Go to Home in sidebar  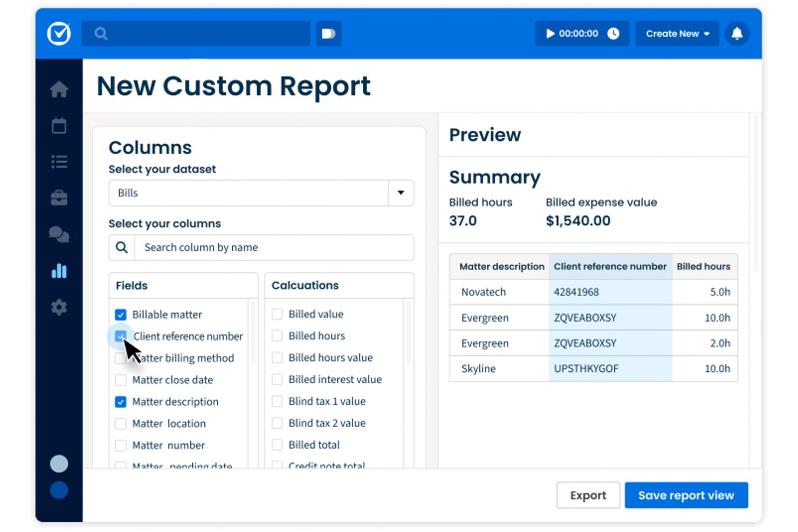(59, 89)
